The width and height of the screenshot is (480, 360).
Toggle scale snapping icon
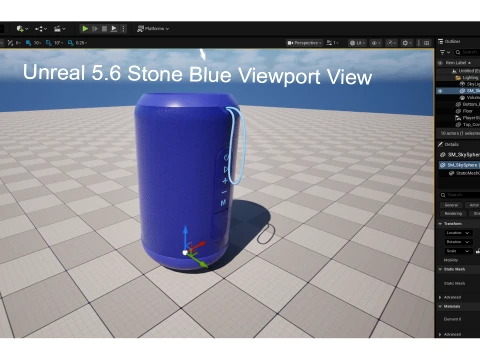click(70, 43)
